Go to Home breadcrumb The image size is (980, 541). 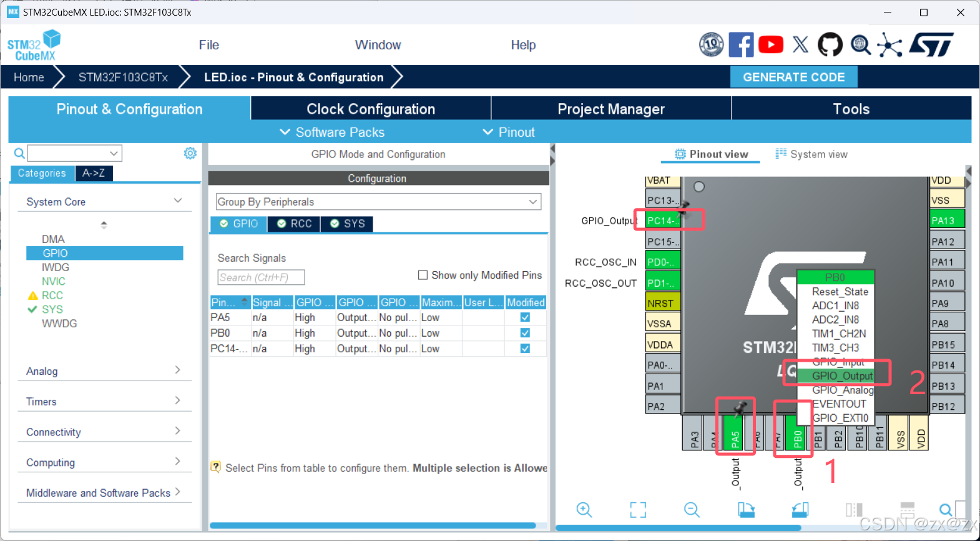[x=29, y=77]
